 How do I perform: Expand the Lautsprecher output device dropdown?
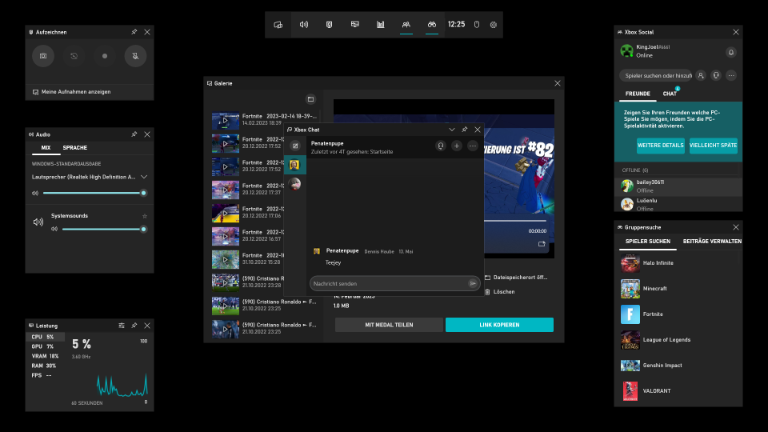(x=144, y=176)
